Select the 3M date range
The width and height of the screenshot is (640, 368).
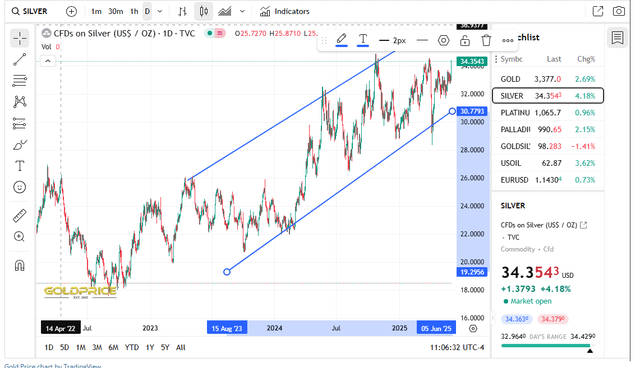tap(97, 347)
